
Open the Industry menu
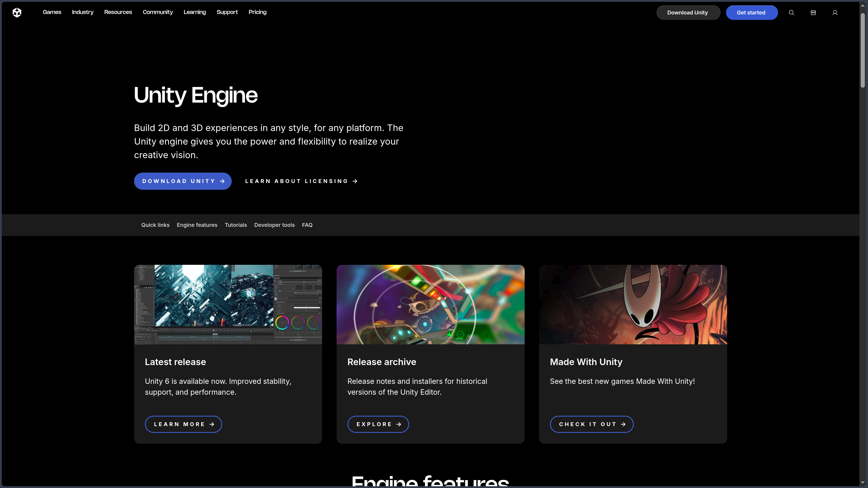[83, 12]
